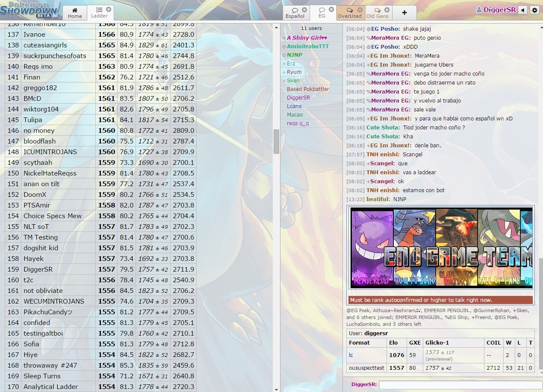The width and height of the screenshot is (543, 392).
Task: Click 'Must be rank autoconfirmed' notice bar
Action: coord(440,300)
